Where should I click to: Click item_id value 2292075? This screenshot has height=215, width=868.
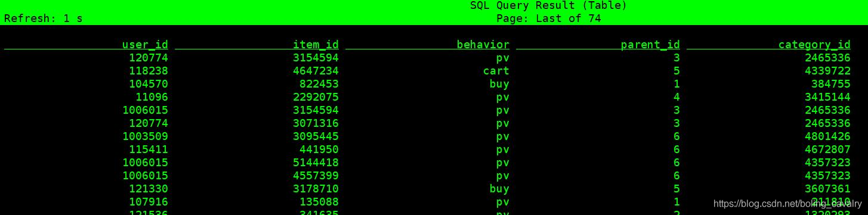(x=316, y=97)
